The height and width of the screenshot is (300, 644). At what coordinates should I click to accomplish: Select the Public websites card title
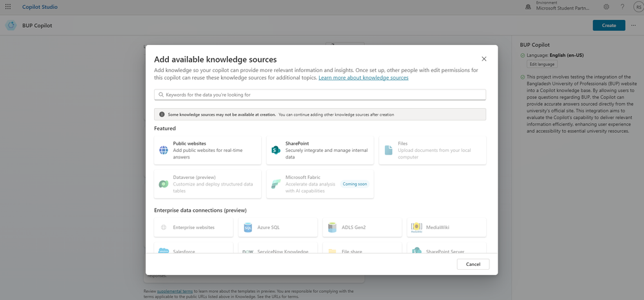coord(190,144)
